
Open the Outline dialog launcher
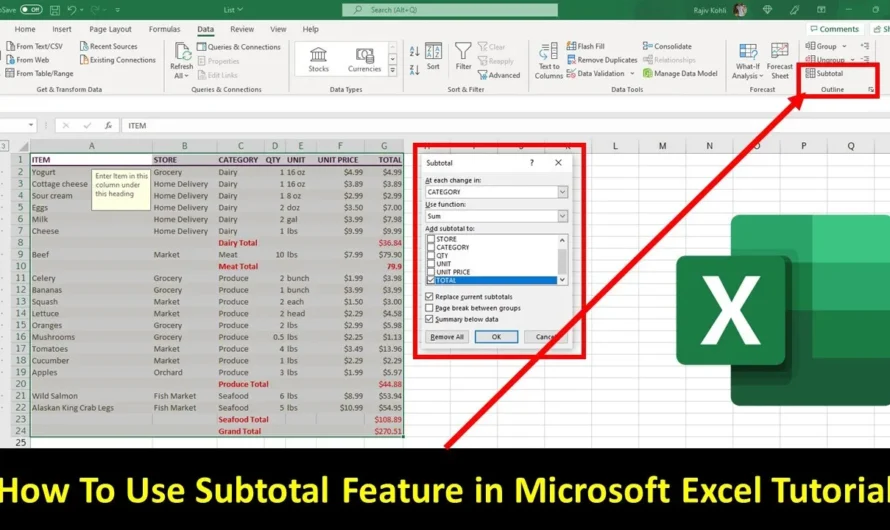click(871, 90)
